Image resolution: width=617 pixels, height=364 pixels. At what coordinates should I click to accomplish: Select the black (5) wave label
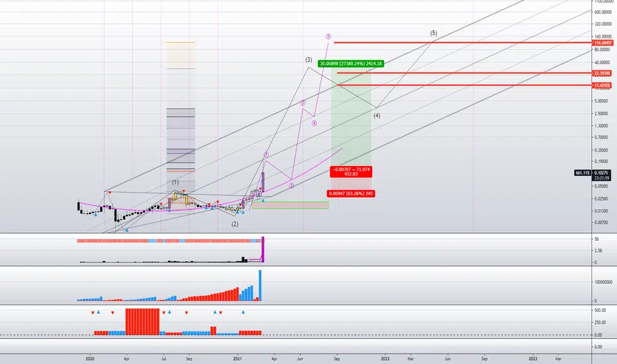[x=433, y=32]
